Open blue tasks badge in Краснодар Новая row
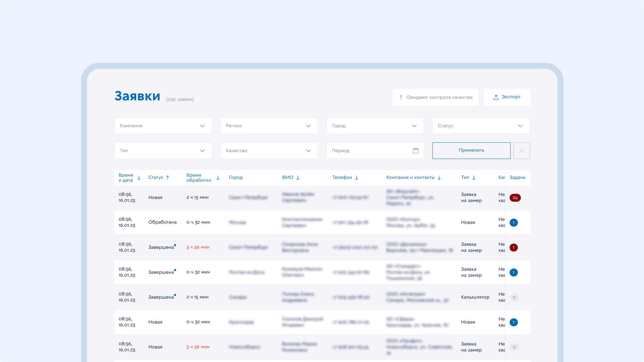Image resolution: width=644 pixels, height=362 pixels. tap(513, 322)
